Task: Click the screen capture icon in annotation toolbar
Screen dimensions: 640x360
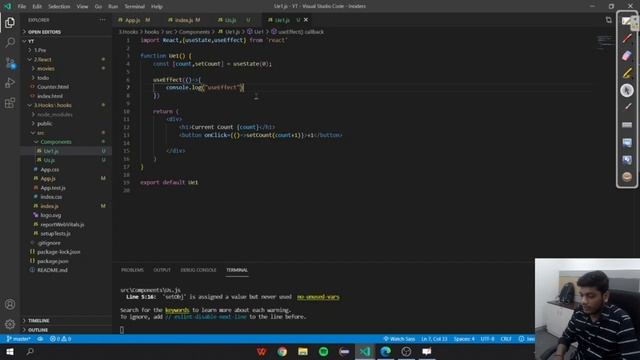Action: [627, 160]
